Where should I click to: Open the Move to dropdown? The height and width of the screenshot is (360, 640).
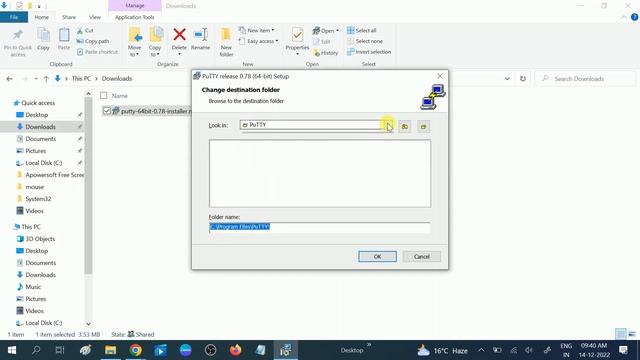click(135, 42)
